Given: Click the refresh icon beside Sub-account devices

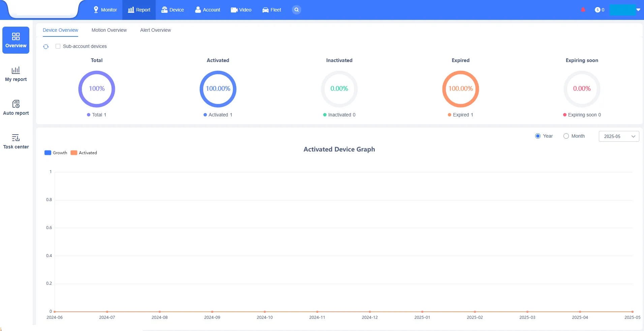Looking at the screenshot, I should (x=46, y=47).
